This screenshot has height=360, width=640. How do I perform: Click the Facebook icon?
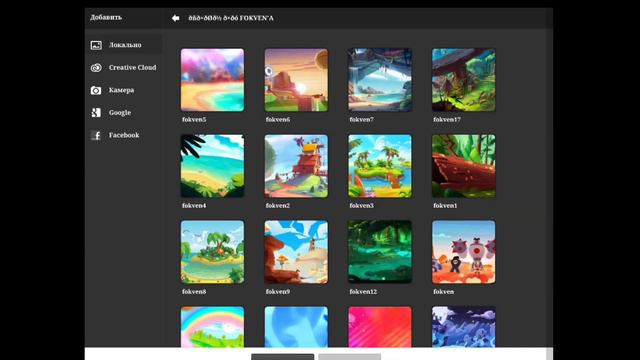click(96, 135)
